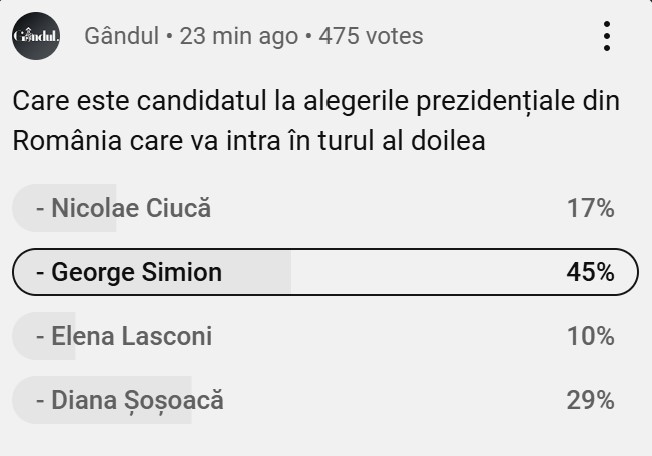The height and width of the screenshot is (456, 652).
Task: Open the post via "23 min ago" timestamp
Action: [238, 36]
